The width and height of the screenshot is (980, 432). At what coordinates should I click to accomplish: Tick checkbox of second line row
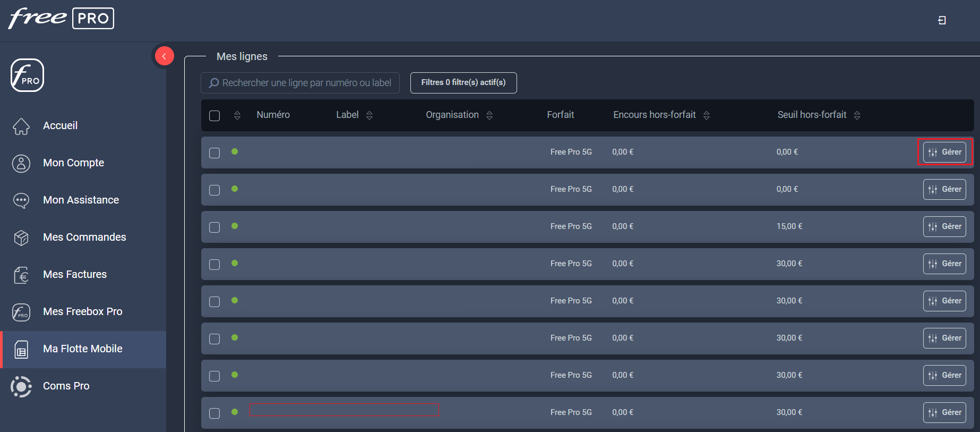tap(214, 190)
